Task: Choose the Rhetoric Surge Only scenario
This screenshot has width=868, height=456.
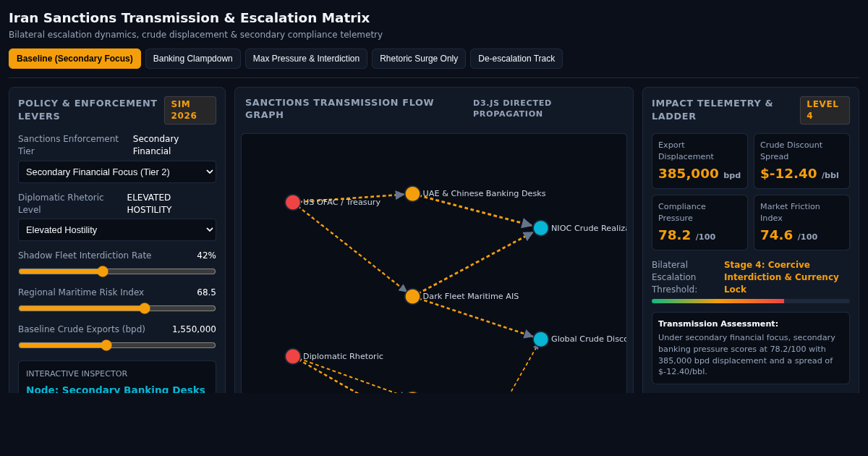Action: [x=419, y=59]
